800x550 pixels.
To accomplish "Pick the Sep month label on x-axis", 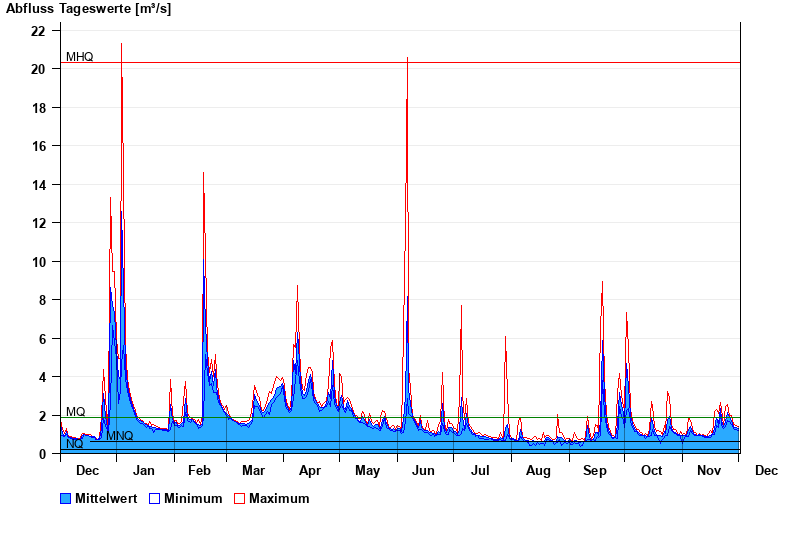I will pyautogui.click(x=595, y=471).
